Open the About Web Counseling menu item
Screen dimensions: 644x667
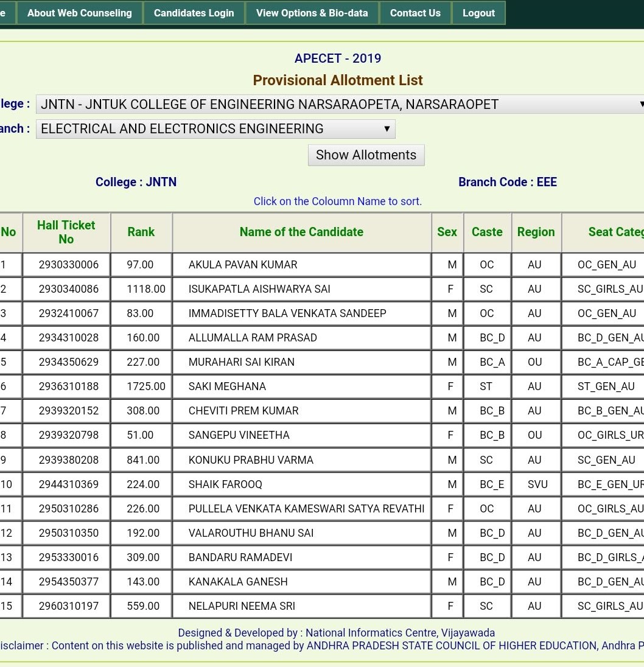pos(80,13)
